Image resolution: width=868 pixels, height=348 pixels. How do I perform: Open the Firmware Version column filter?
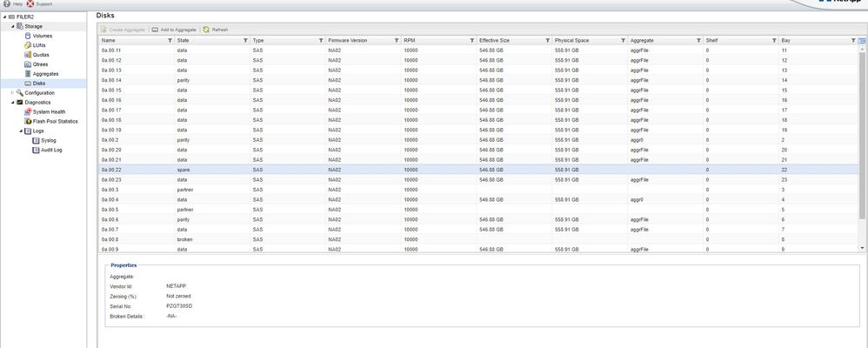pos(397,40)
